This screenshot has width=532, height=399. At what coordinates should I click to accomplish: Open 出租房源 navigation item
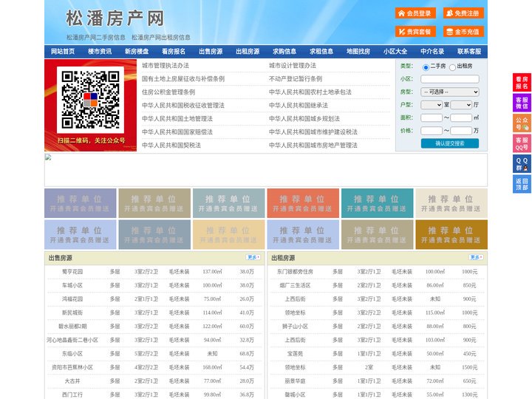click(x=248, y=52)
